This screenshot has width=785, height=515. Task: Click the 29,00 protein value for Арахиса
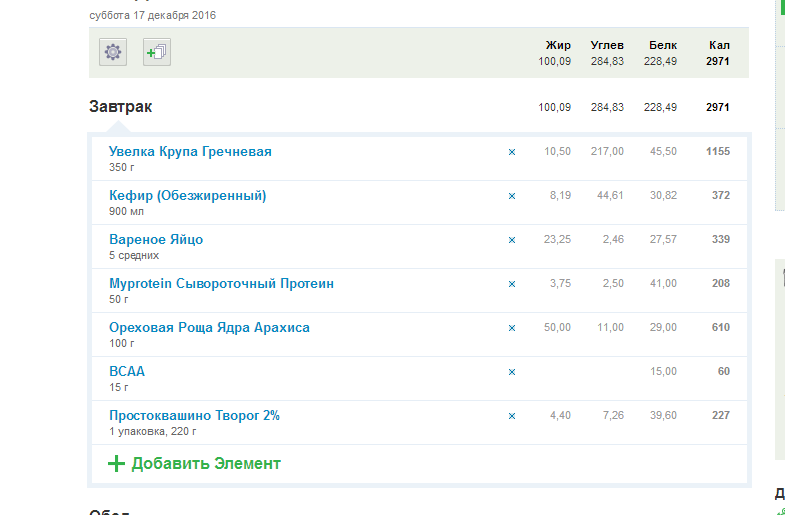(663, 328)
